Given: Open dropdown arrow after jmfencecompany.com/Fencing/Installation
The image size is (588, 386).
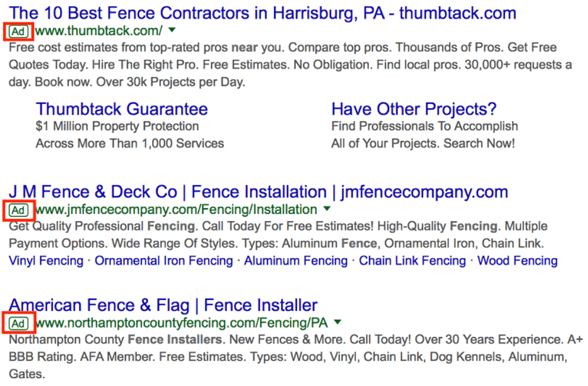Looking at the screenshot, I should point(327,209).
